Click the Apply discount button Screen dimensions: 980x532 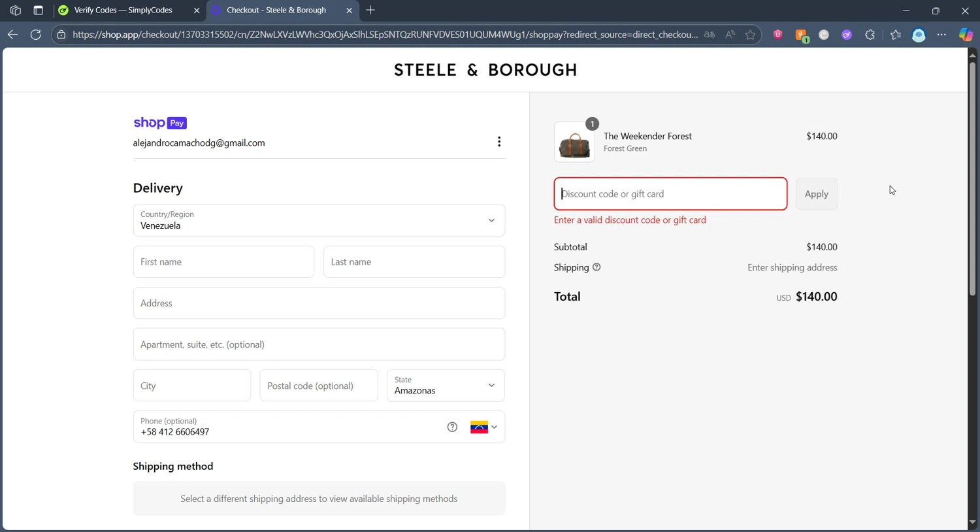click(816, 194)
